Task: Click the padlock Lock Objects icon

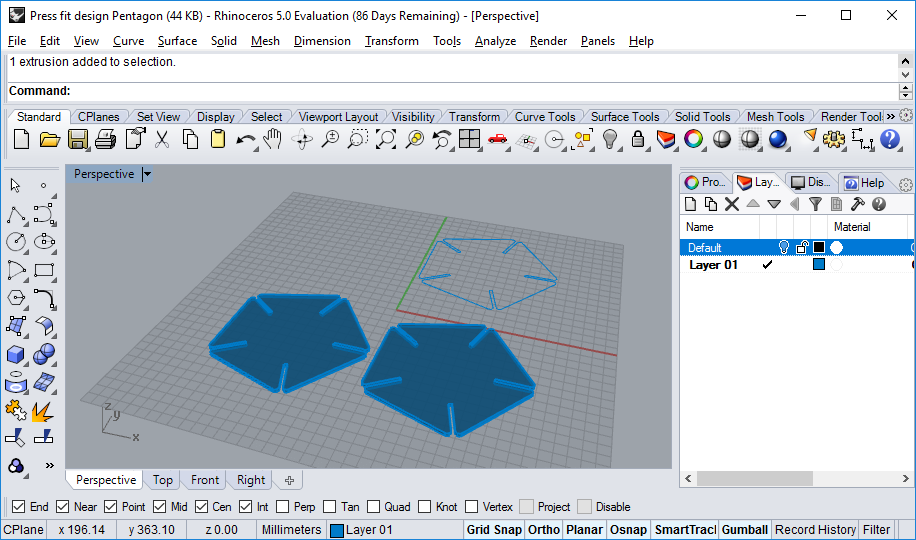Action: click(638, 140)
